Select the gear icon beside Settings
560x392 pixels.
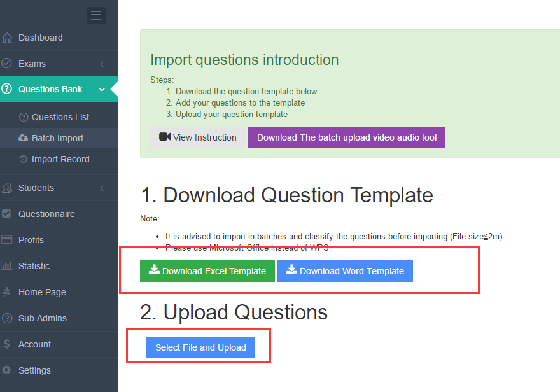click(6, 370)
